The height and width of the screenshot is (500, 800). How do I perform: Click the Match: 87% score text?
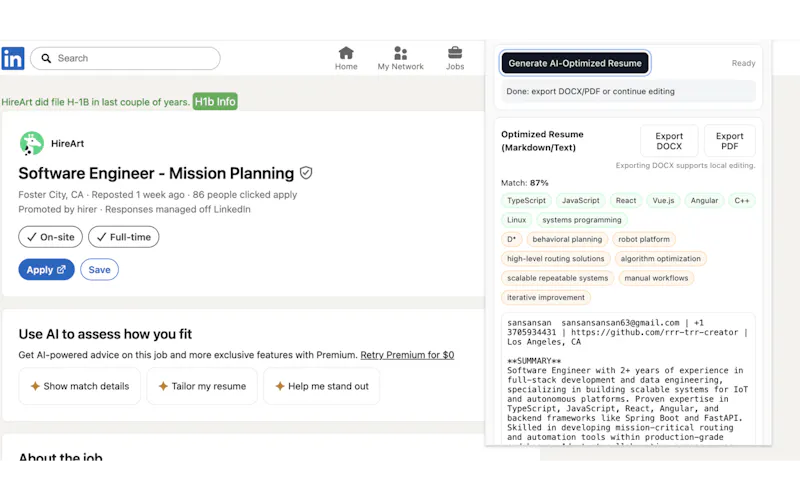[x=524, y=183]
